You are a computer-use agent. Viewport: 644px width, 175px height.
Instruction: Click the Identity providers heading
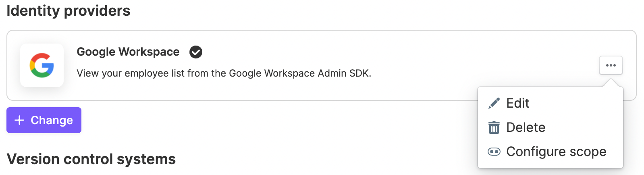[69, 11]
